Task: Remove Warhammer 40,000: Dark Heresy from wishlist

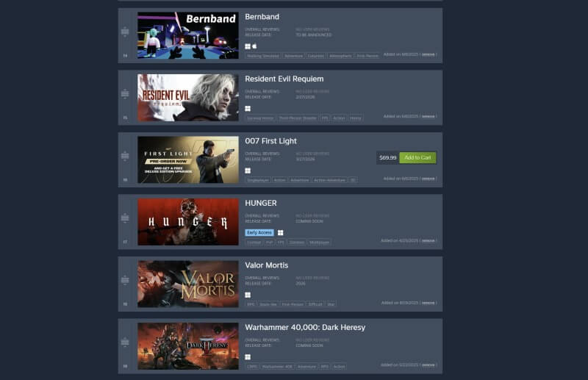Action: click(428, 365)
